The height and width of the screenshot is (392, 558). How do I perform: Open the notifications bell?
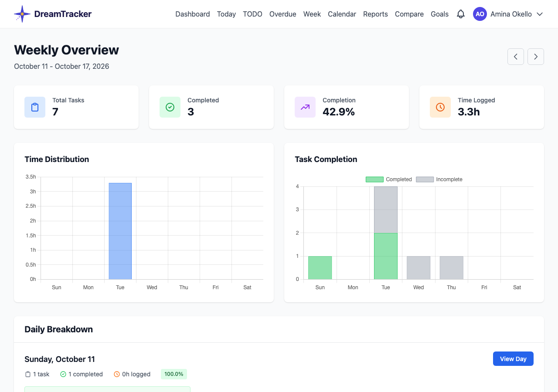click(461, 14)
